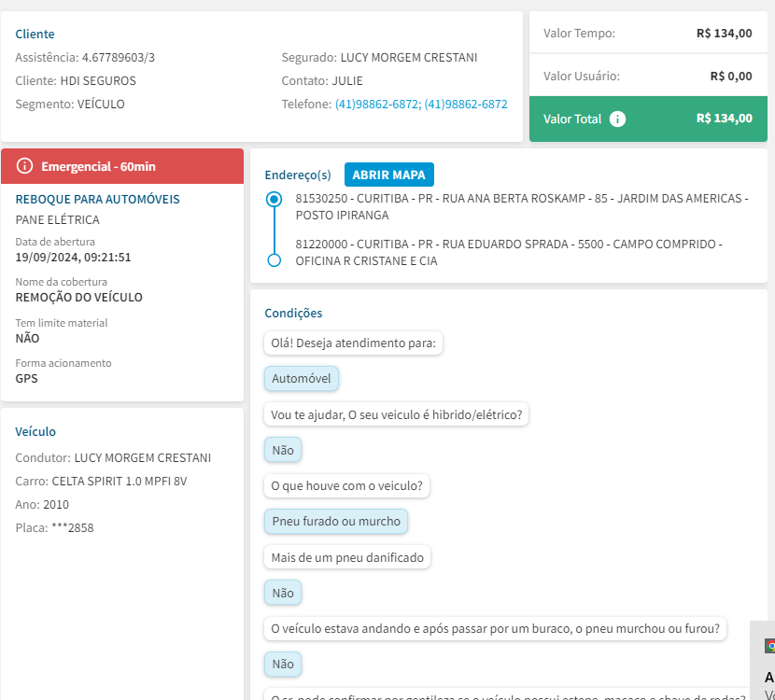Screen dimensions: 775x700
Task: Click Não under Mais de um pneu danificado
Action: pos(283,593)
